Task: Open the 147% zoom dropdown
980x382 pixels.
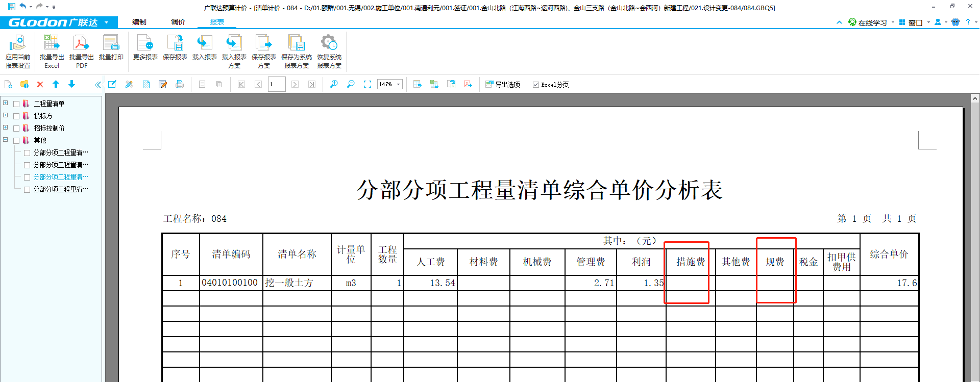Action: tap(399, 84)
